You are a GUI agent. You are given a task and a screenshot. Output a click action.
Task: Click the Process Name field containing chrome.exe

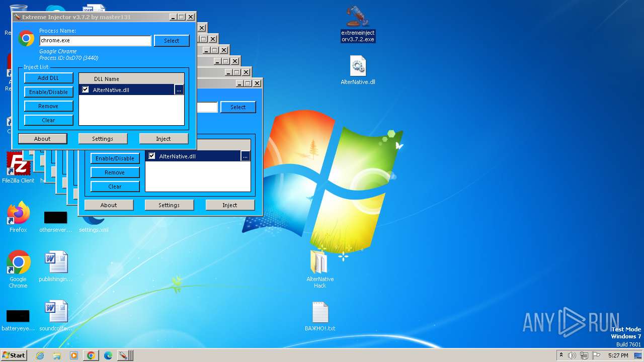coord(95,41)
